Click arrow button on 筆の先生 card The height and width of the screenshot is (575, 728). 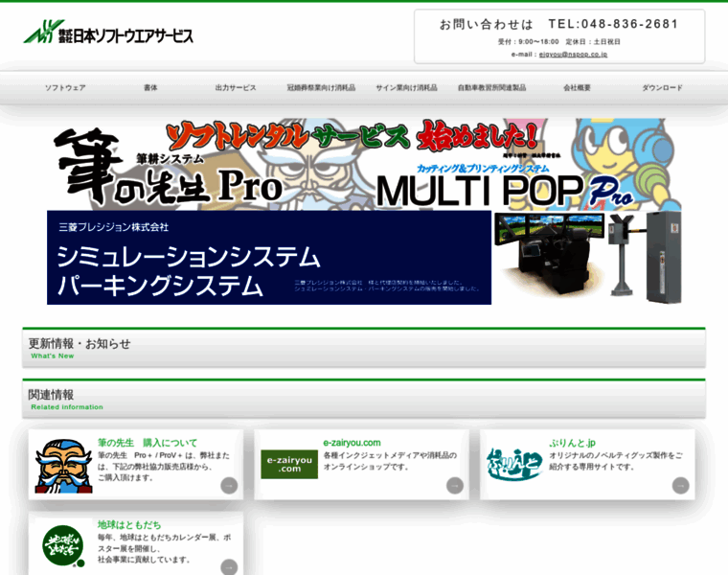(229, 485)
